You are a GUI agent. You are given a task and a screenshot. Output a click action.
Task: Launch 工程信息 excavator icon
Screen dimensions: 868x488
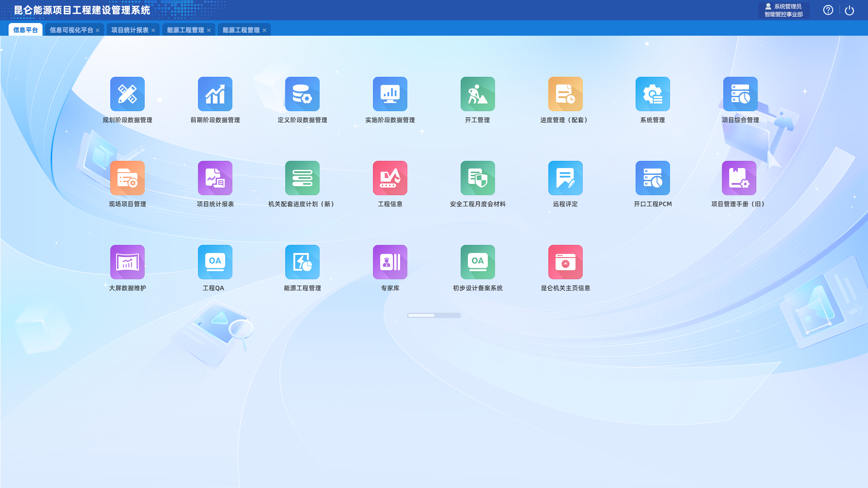(x=390, y=178)
